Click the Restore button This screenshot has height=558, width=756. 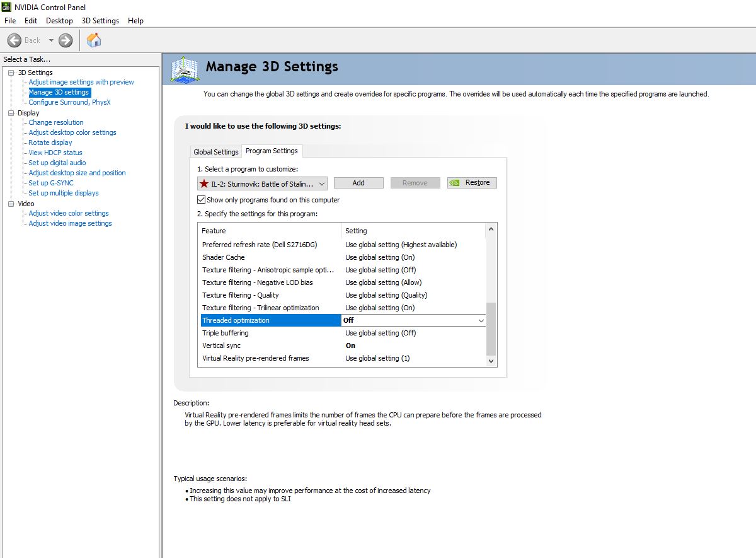tap(472, 183)
